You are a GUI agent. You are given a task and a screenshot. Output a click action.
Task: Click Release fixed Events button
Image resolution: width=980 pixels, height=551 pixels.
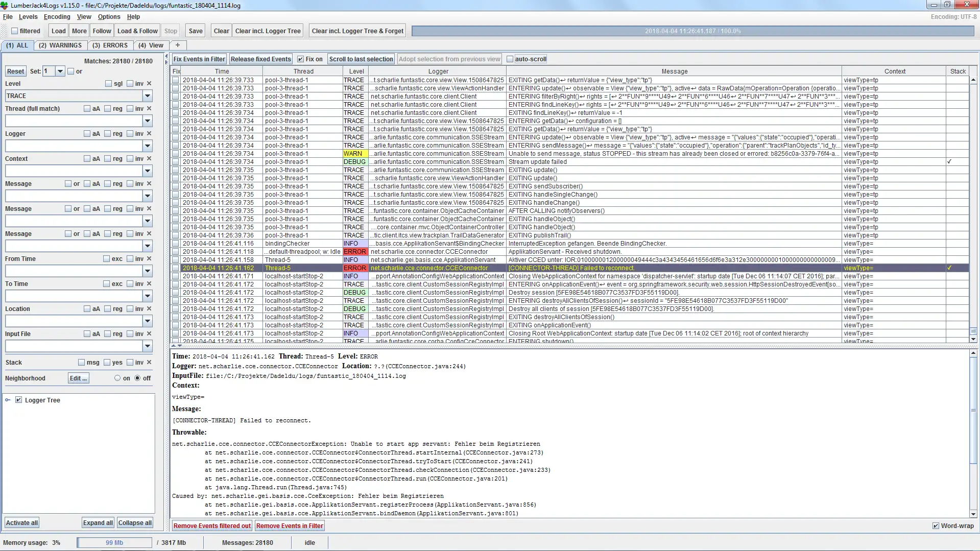pos(260,59)
